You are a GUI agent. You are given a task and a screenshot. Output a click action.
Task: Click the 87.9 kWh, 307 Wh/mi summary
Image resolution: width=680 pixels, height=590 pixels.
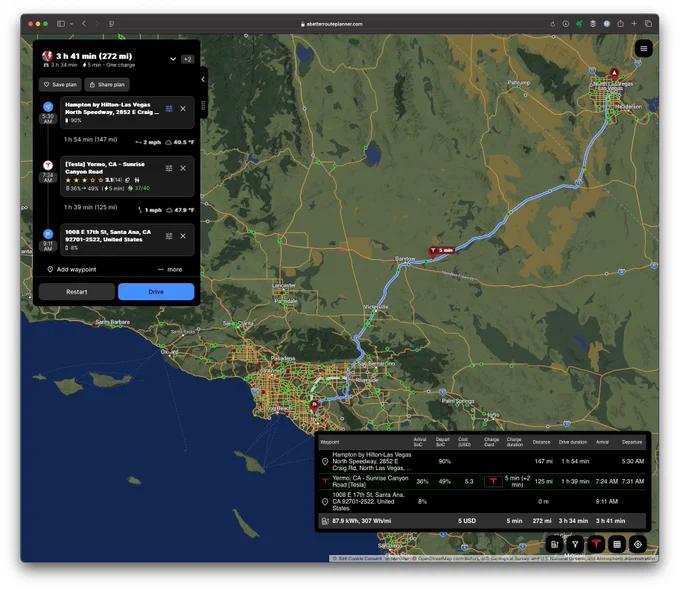(x=362, y=521)
